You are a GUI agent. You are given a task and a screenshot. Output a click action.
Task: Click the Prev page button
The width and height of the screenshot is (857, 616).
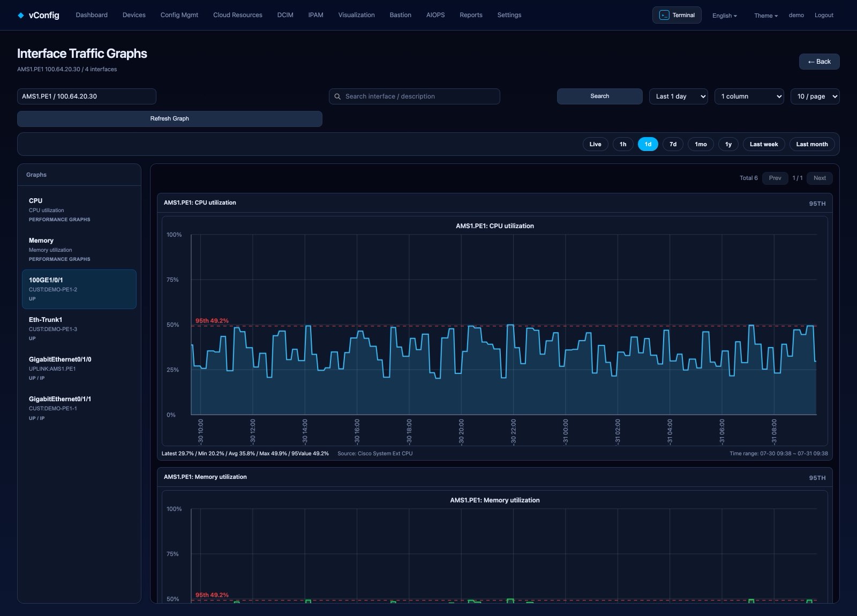pyautogui.click(x=775, y=178)
